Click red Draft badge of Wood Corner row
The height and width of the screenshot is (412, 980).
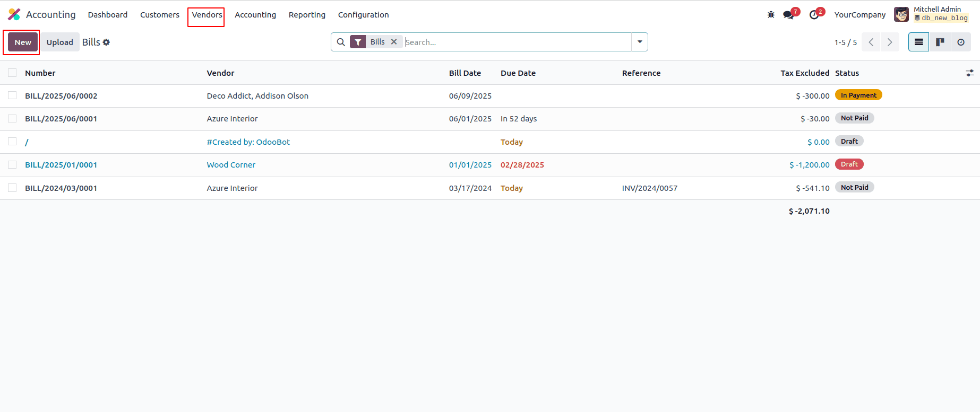(849, 164)
